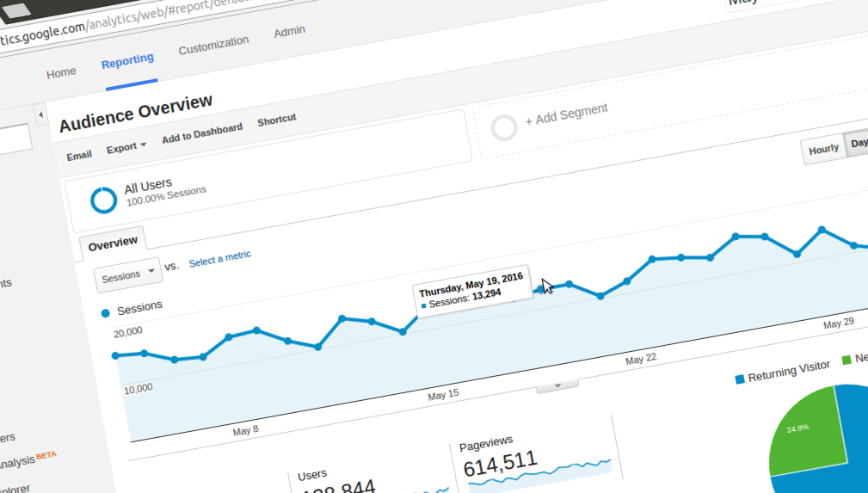Click the green New Visitor legend swatch

pyautogui.click(x=846, y=360)
